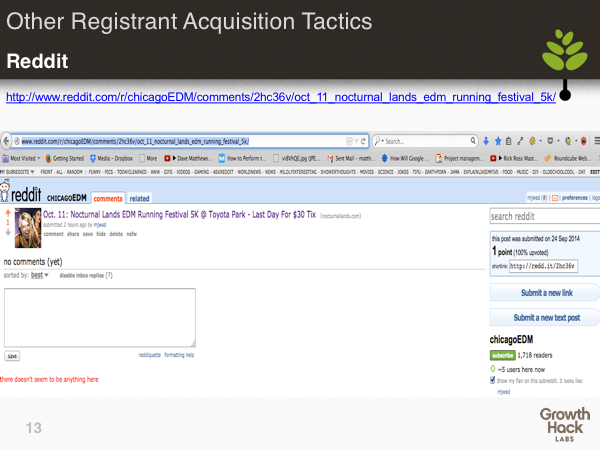
Task: Expand the Most Visited bookmarks dropdown
Action: [21, 158]
